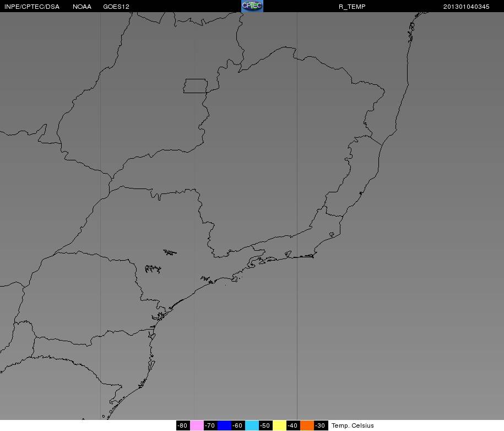Click the dark blue legend swatch
The width and height of the screenshot is (504, 431).
(x=224, y=425)
